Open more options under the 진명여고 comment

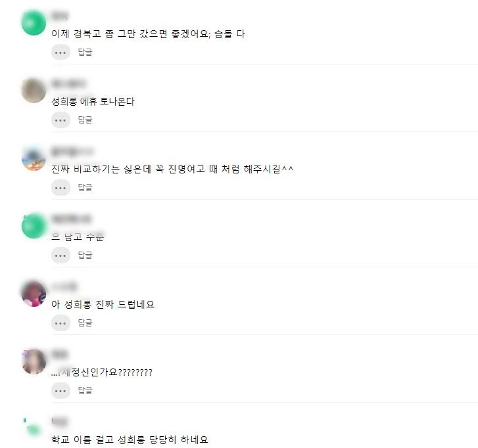(x=60, y=188)
